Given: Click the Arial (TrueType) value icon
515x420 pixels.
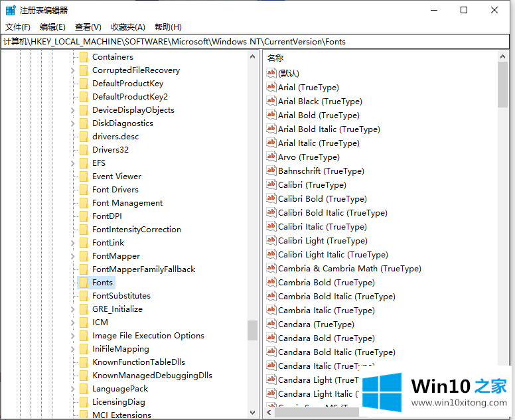Looking at the screenshot, I should [271, 87].
